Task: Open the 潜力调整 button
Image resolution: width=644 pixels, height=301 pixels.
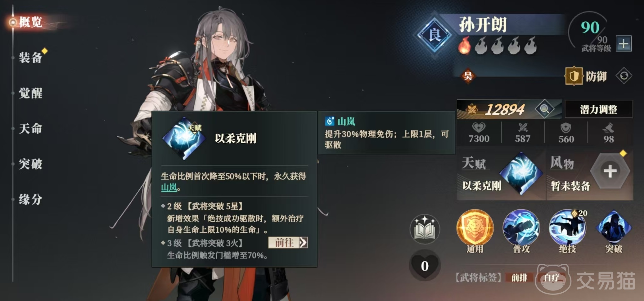Action: click(598, 109)
